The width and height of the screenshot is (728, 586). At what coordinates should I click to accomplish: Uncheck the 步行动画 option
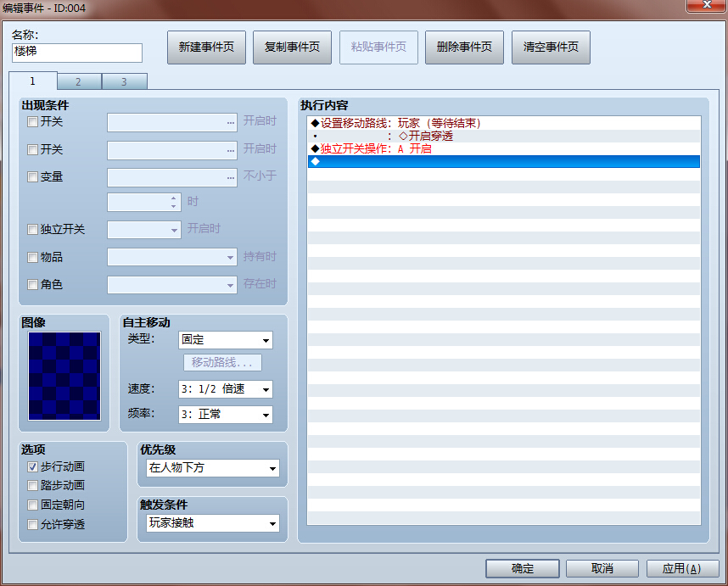pos(32,466)
